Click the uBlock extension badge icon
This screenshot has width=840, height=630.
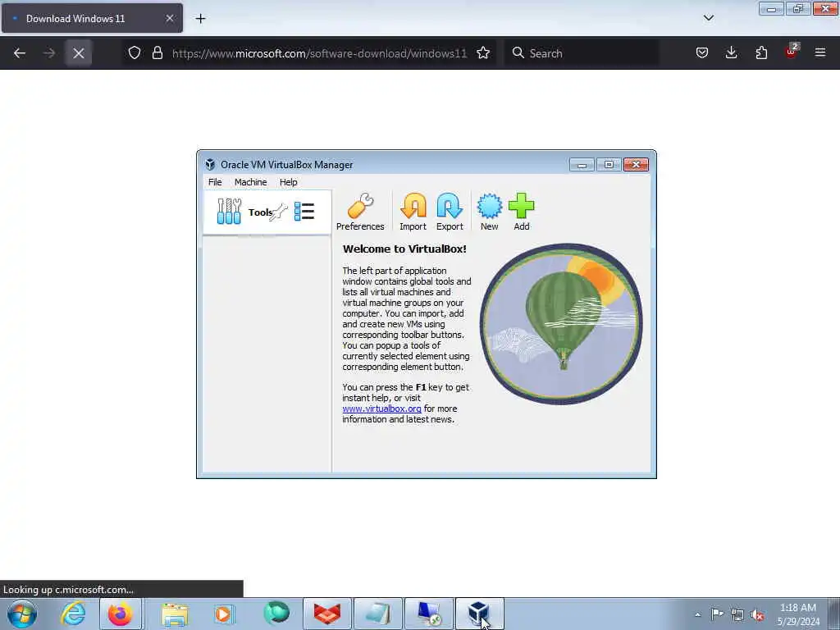click(x=792, y=52)
